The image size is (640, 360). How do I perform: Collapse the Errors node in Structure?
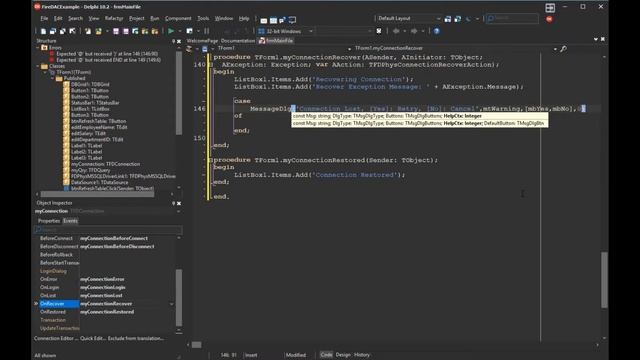coord(38,48)
